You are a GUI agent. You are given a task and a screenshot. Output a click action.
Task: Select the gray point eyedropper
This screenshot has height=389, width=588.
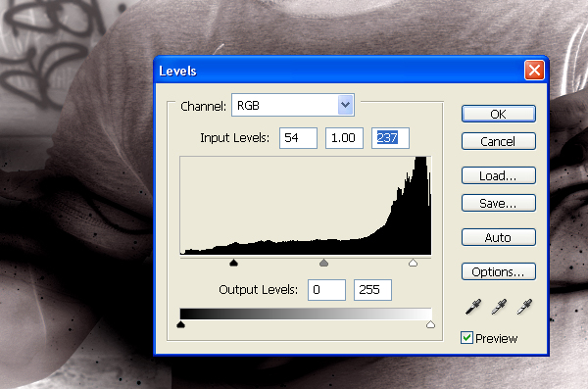pos(499,307)
